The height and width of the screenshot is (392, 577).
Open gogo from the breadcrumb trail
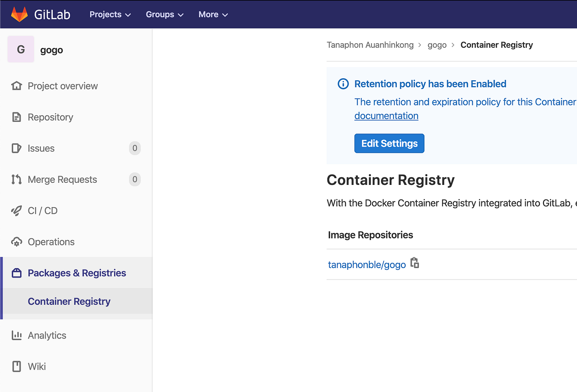[437, 44]
